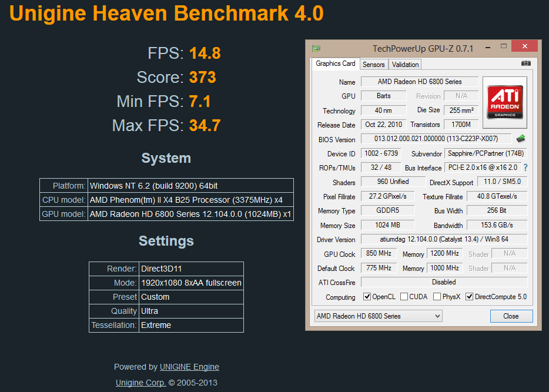This screenshot has height=392, width=549.
Task: Click the GPU field showing Barts
Action: tap(383, 96)
